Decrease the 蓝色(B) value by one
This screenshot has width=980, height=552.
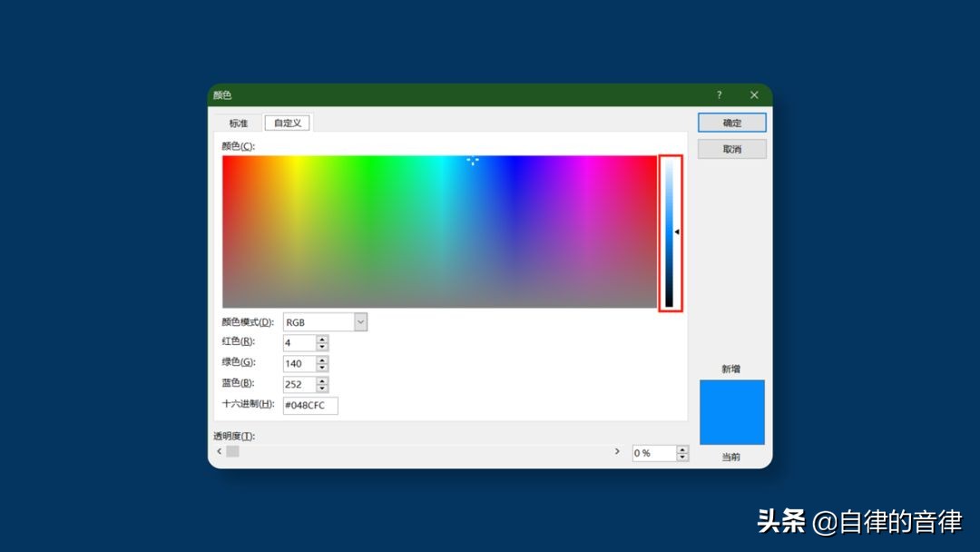click(x=322, y=388)
